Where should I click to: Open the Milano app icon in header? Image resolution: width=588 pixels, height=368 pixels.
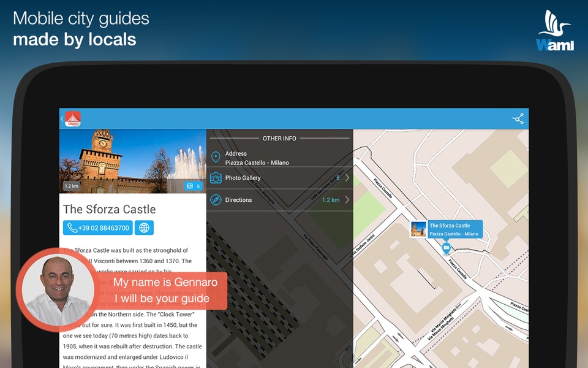coord(73,119)
